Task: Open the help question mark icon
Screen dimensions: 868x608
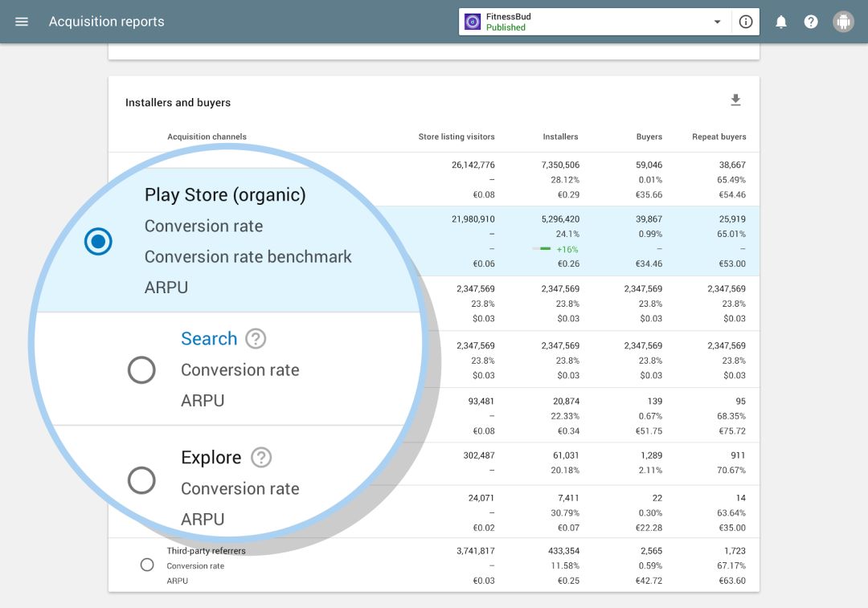Action: click(811, 22)
